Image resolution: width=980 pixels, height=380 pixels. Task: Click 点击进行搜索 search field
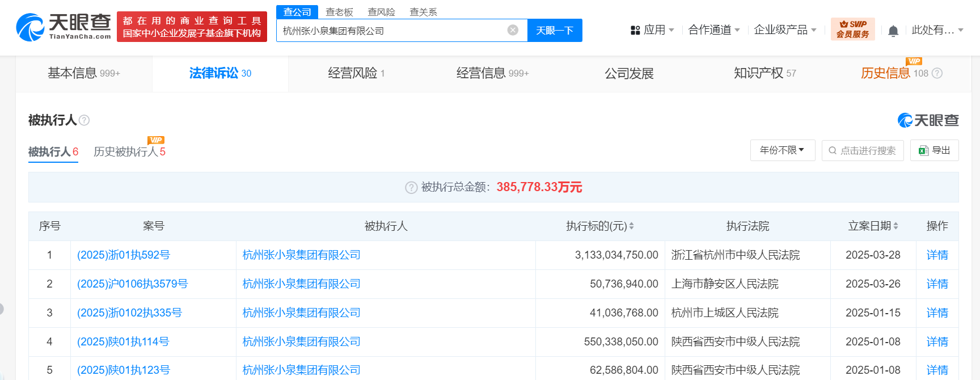863,150
